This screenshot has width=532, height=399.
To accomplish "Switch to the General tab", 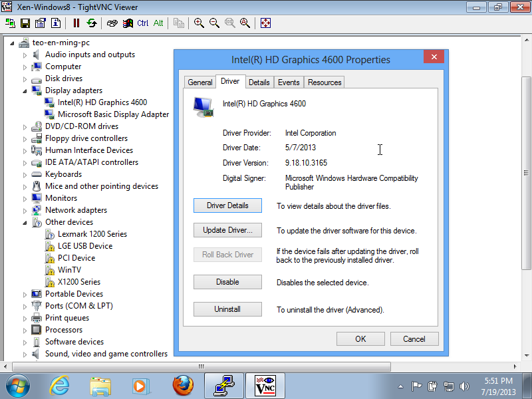I will coord(199,82).
